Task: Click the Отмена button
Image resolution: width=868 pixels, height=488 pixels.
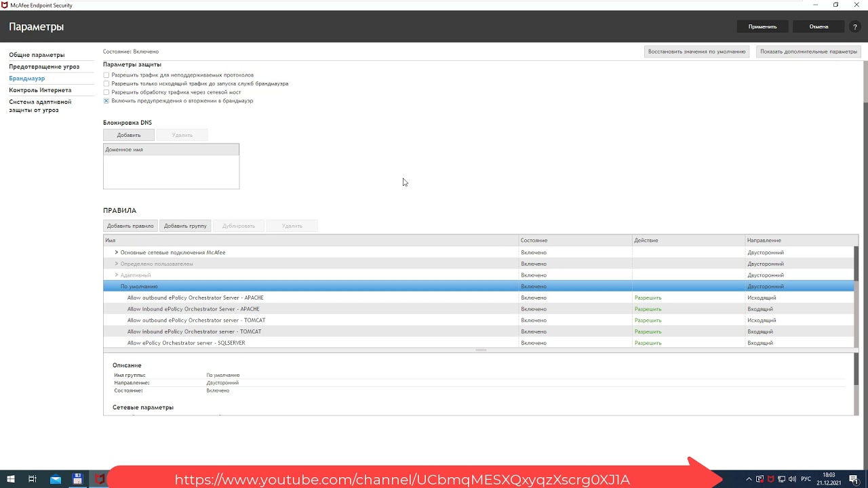Action: click(x=818, y=26)
